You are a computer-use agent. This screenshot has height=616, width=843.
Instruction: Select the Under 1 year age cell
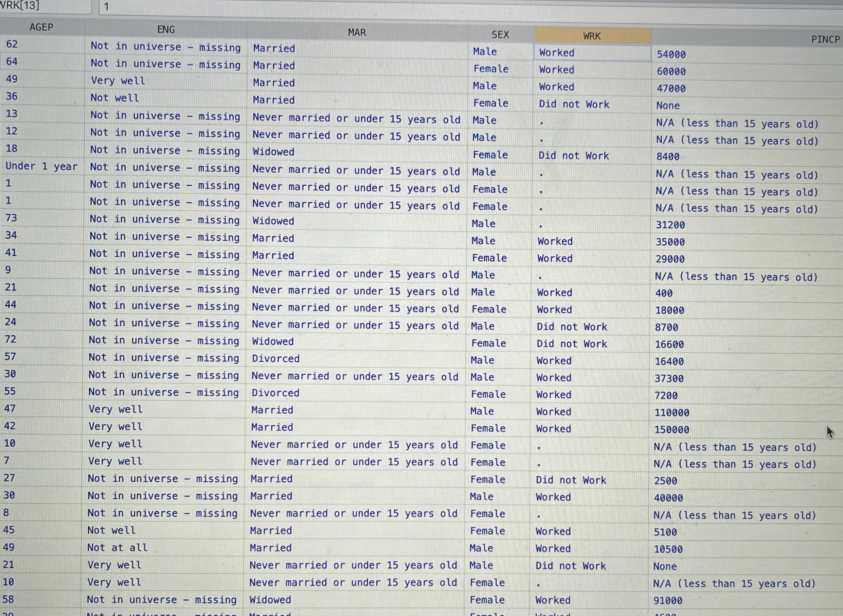pos(41,166)
